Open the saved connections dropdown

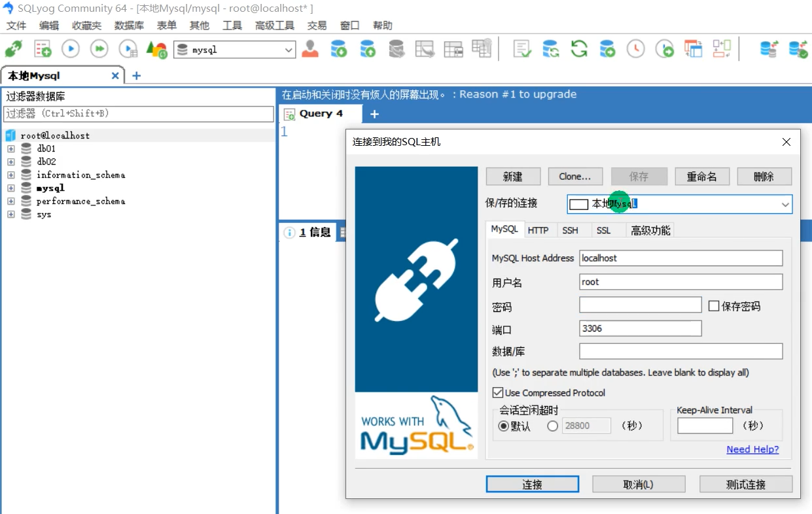[x=785, y=204]
